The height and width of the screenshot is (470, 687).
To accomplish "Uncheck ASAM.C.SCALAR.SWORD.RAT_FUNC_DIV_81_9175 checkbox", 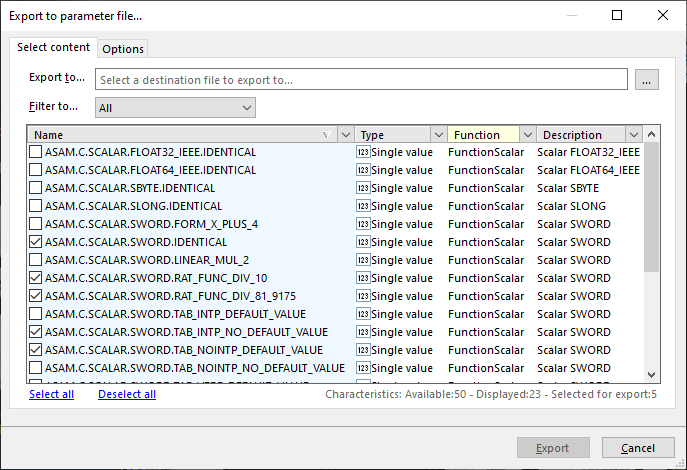I will 36,296.
